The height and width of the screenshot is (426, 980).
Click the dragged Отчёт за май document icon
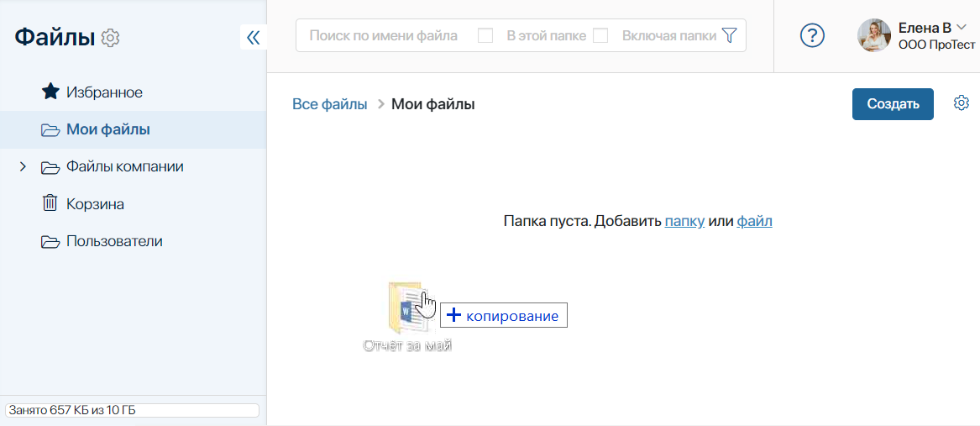point(407,308)
